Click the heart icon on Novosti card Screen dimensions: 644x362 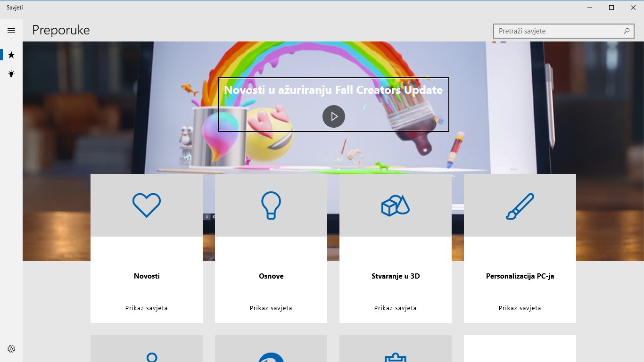[x=147, y=205]
